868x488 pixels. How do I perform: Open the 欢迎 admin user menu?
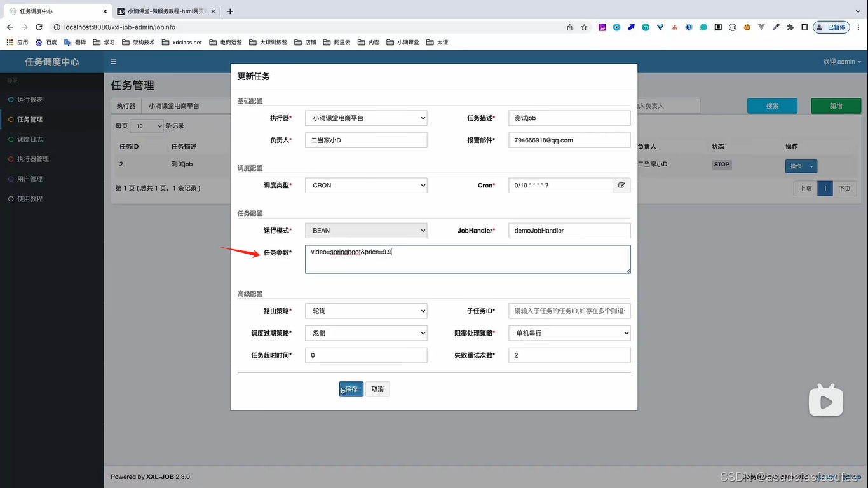(842, 62)
